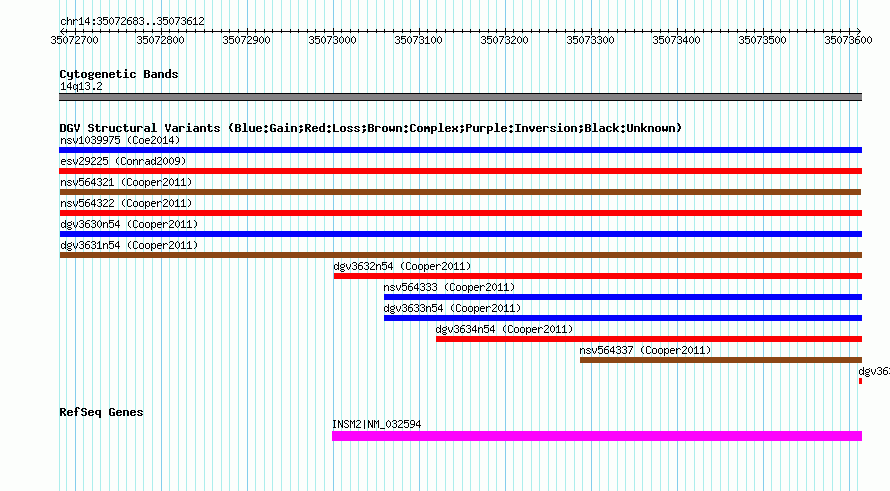Select the dgv3631n54 (Cooper2011) label

tap(129, 245)
